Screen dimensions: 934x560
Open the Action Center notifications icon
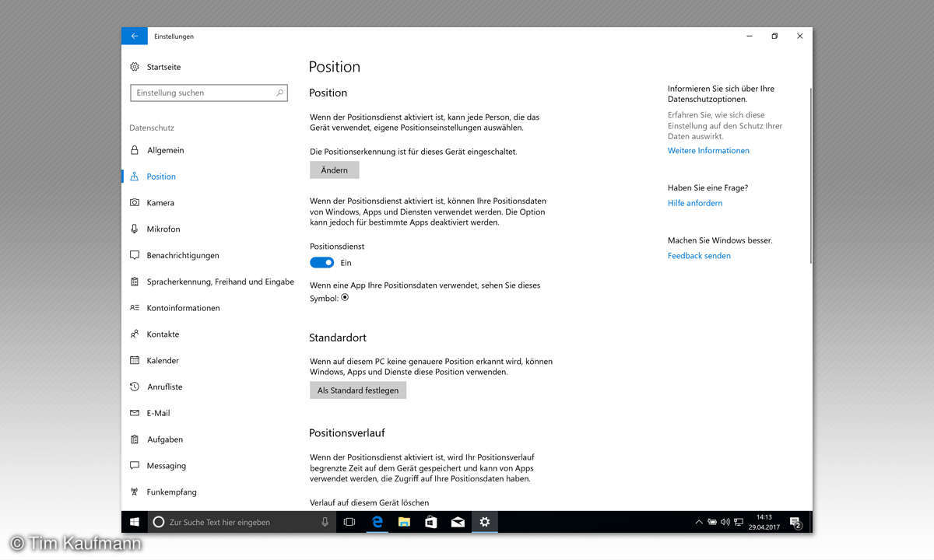(x=795, y=522)
